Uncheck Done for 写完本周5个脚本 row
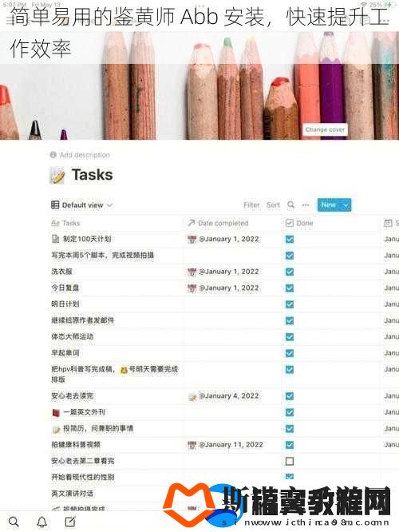 click(290, 256)
